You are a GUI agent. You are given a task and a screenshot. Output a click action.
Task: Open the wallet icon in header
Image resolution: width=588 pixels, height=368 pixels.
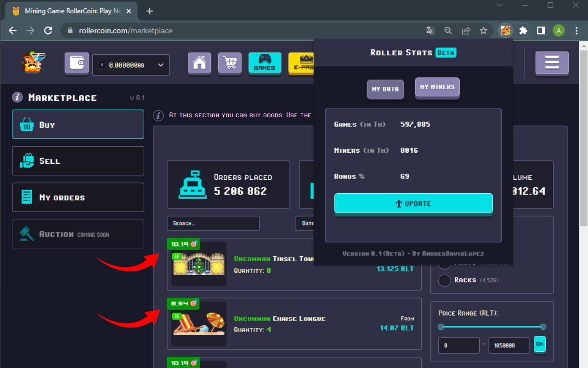[x=77, y=63]
